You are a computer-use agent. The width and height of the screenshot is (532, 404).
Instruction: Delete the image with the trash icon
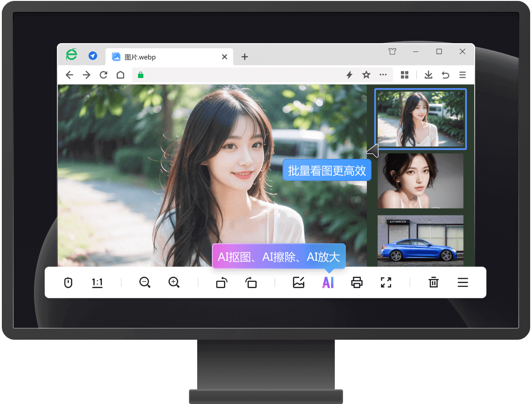pyautogui.click(x=433, y=282)
